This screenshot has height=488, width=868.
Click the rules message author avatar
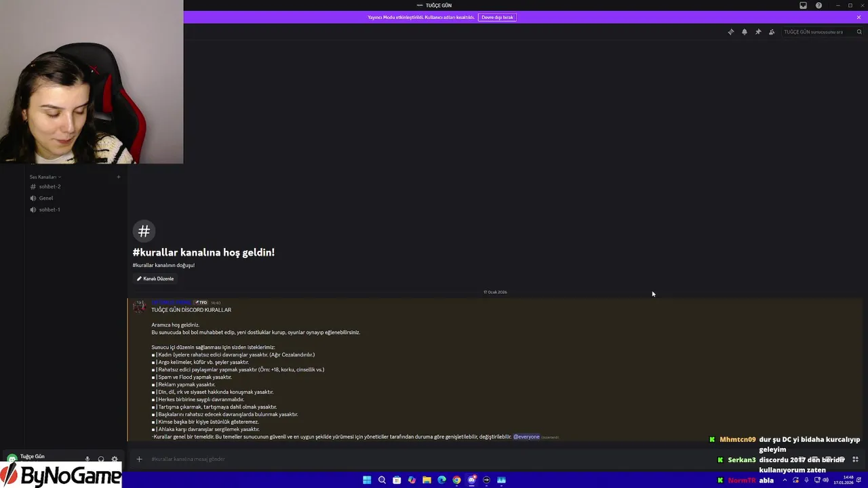[x=139, y=306]
